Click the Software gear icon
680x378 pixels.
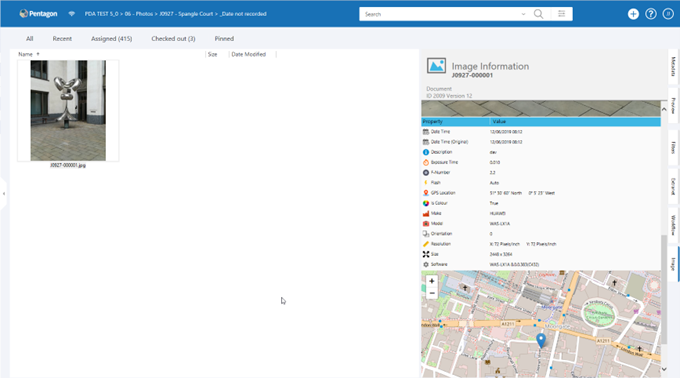click(426, 264)
